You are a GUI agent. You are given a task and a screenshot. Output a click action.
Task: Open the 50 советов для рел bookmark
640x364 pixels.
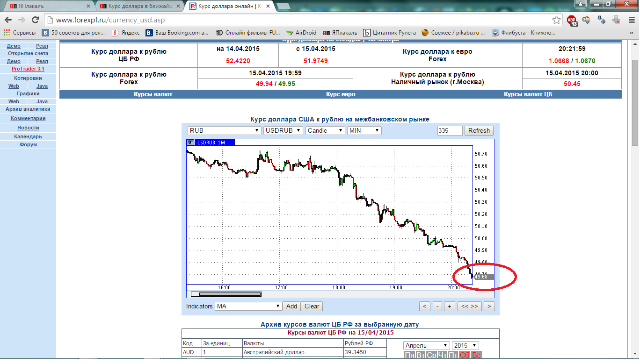(x=74, y=33)
